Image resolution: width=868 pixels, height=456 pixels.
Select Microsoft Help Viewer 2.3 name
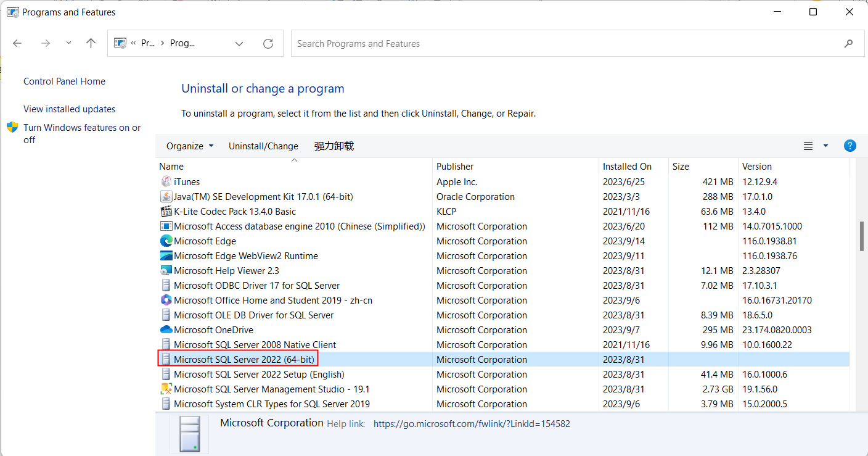pyautogui.click(x=226, y=271)
